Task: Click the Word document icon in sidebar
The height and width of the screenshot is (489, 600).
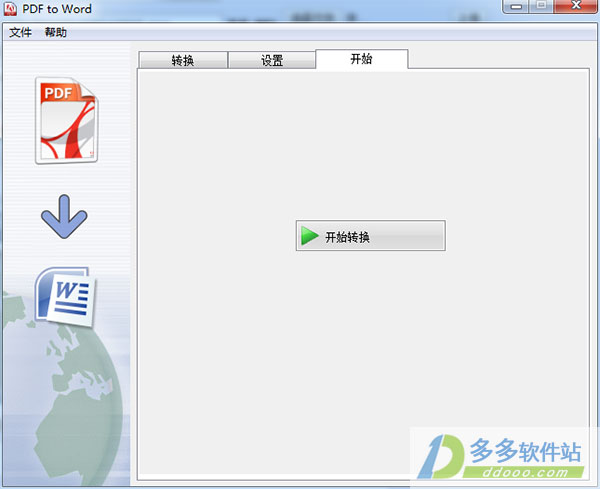Action: click(x=65, y=297)
